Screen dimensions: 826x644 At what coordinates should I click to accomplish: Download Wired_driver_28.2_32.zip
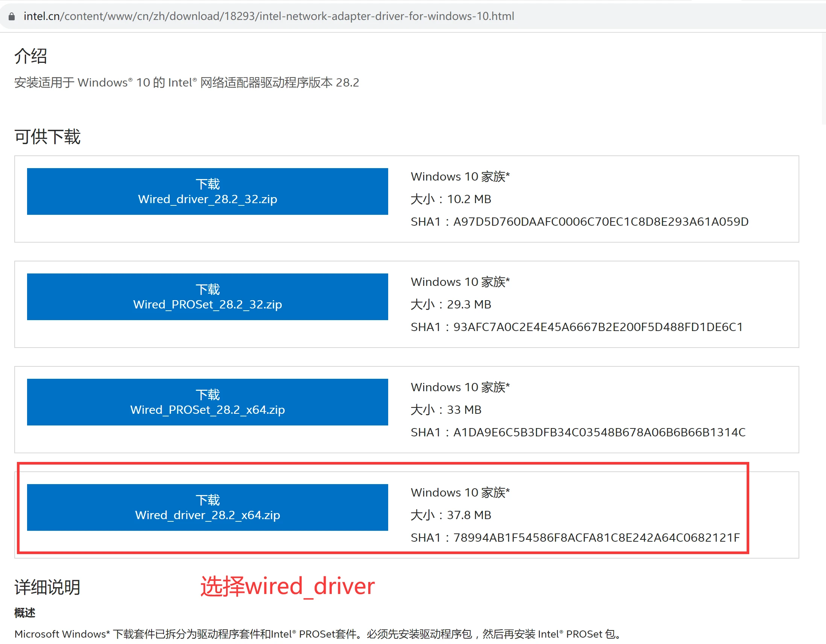[x=207, y=191]
